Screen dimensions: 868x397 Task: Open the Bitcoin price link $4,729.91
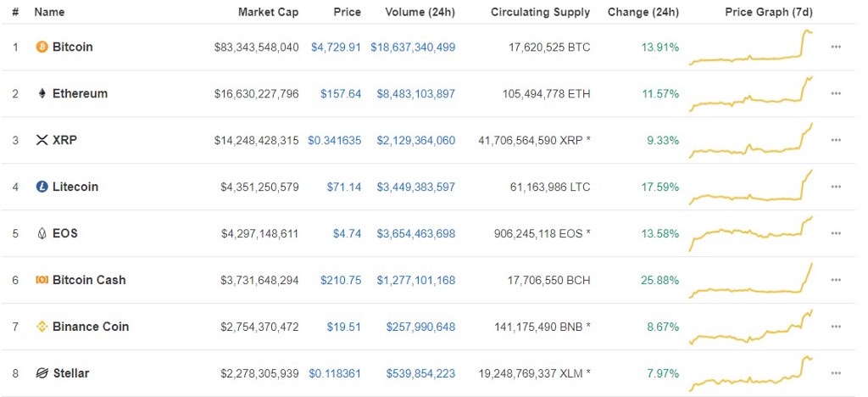click(336, 47)
